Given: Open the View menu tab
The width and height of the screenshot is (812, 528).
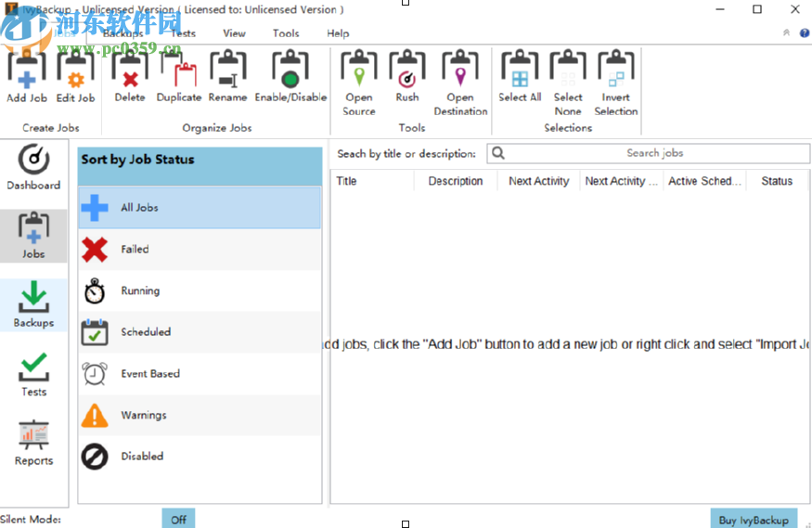Looking at the screenshot, I should coord(234,33).
